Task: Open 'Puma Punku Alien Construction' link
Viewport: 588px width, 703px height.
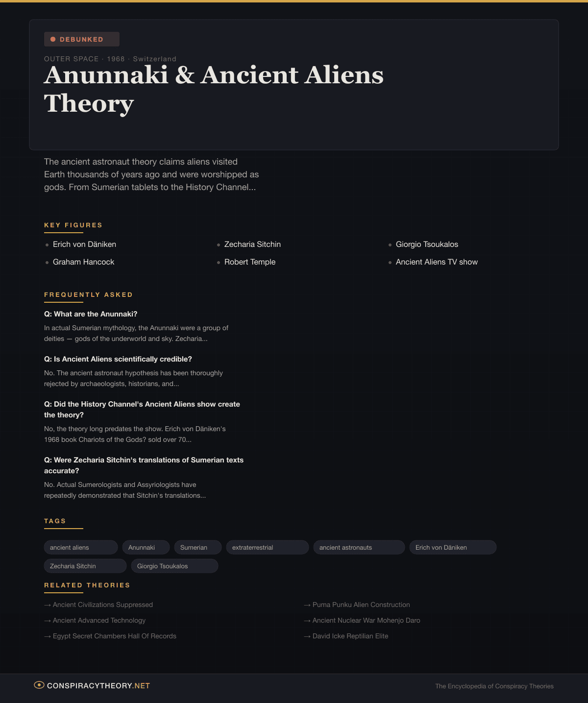Action: tap(361, 605)
